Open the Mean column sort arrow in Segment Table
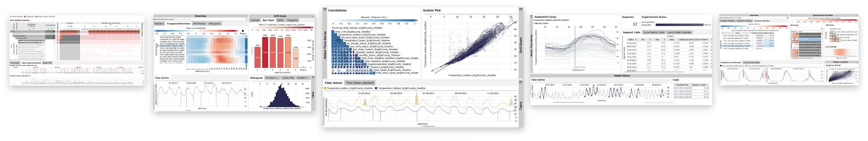This screenshot has width=868, height=141. (679, 40)
